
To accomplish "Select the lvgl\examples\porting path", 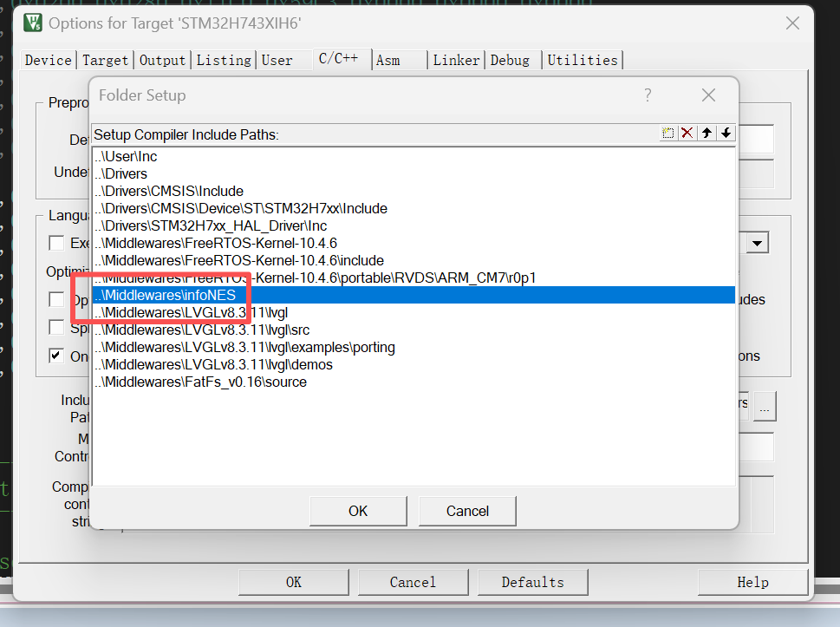I will pos(413,347).
